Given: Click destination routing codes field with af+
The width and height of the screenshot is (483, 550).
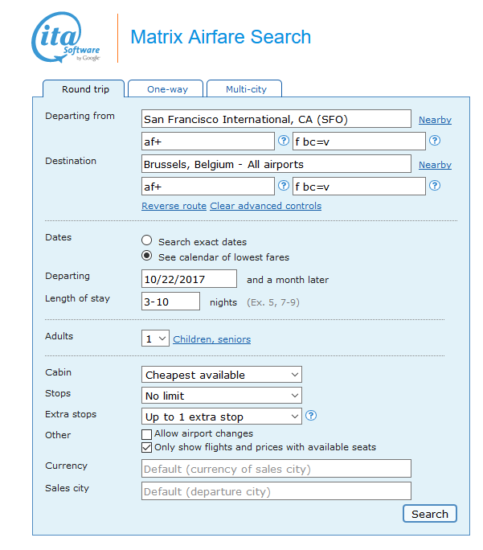Looking at the screenshot, I should tap(208, 186).
